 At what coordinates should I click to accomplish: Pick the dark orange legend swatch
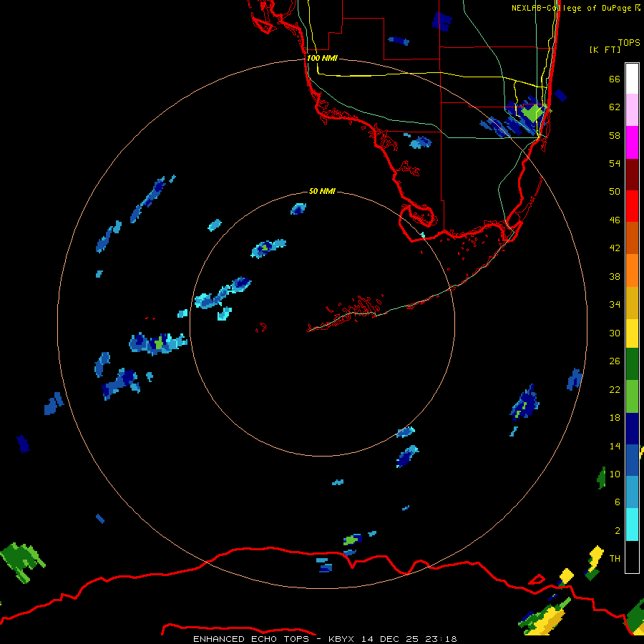632,238
